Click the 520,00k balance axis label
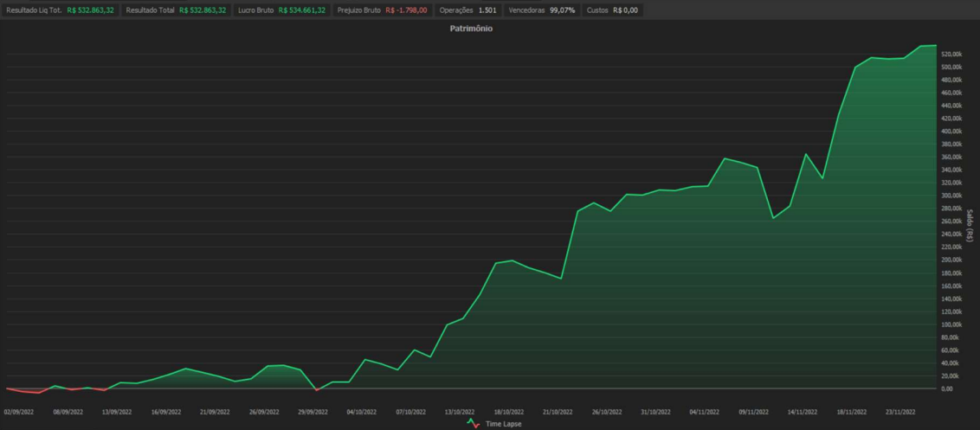 pos(951,54)
